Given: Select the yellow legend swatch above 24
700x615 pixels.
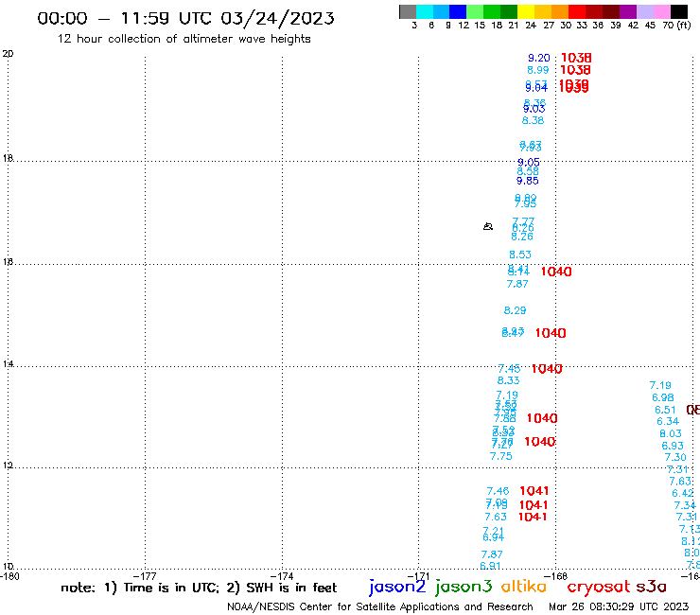Looking at the screenshot, I should point(526,11).
